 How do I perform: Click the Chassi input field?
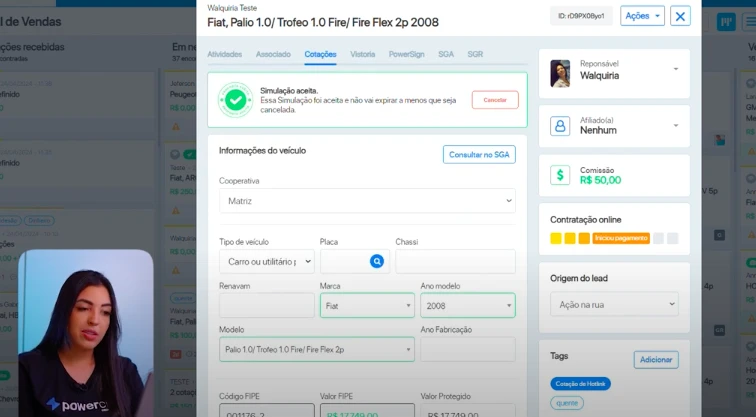click(455, 262)
